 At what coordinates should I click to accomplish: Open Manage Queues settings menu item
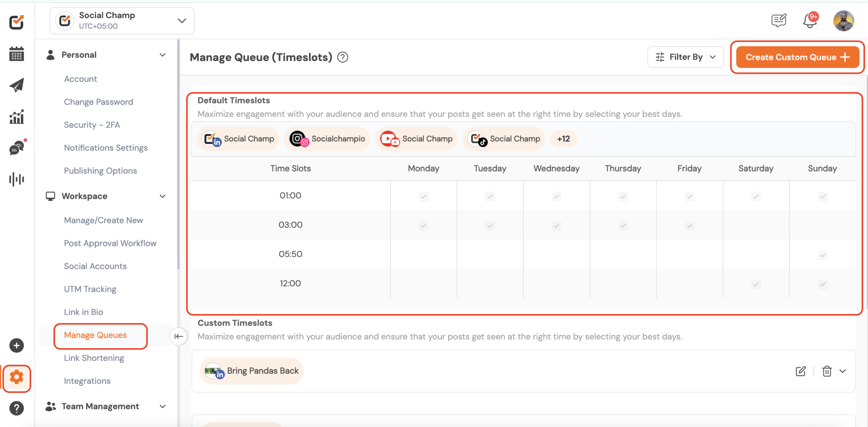[x=95, y=335]
